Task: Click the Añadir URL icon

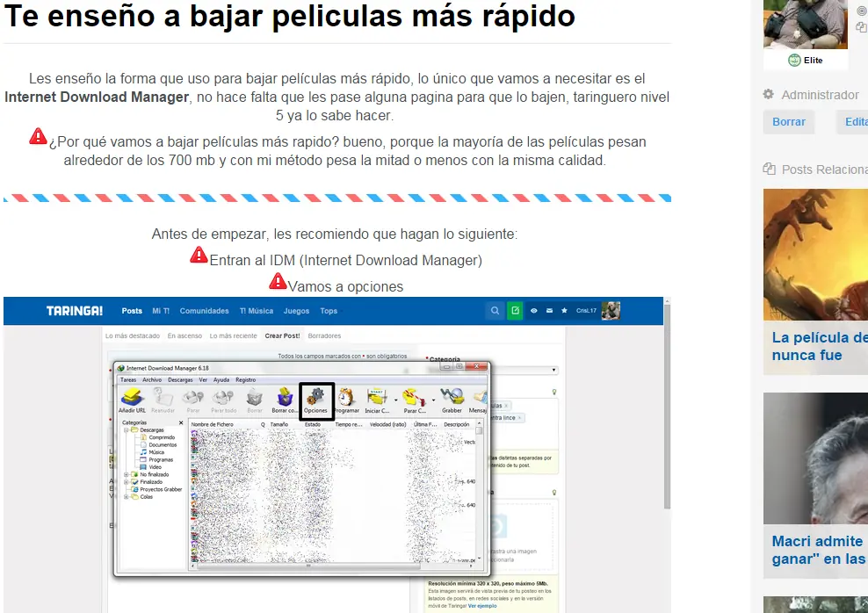Action: (x=130, y=398)
